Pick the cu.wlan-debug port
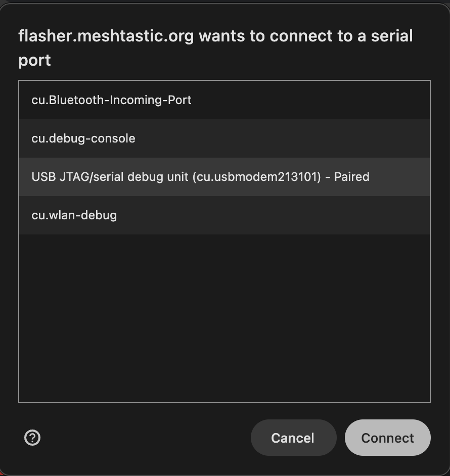This screenshot has height=476, width=450. [74, 215]
